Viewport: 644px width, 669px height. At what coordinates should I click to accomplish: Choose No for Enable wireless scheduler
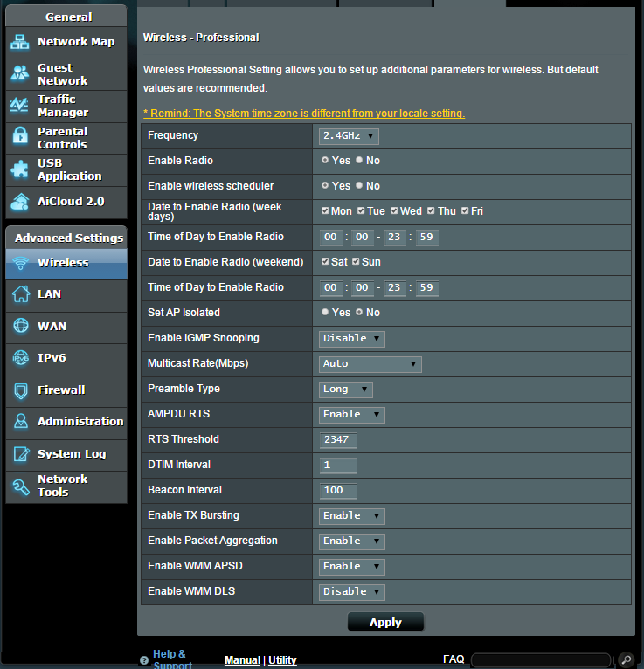point(359,185)
